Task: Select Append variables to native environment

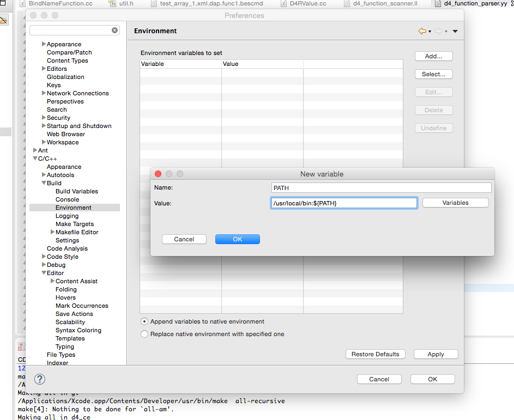Action: 144,321
